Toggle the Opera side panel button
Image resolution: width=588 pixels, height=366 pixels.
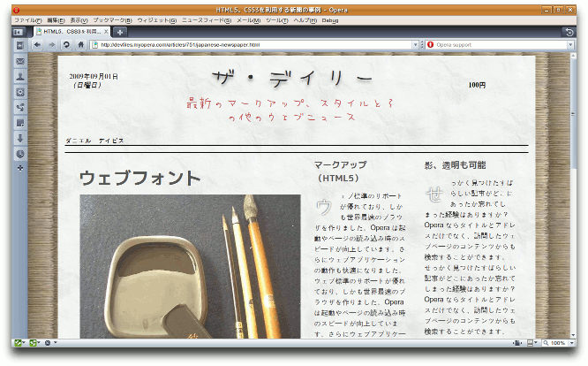(18, 33)
